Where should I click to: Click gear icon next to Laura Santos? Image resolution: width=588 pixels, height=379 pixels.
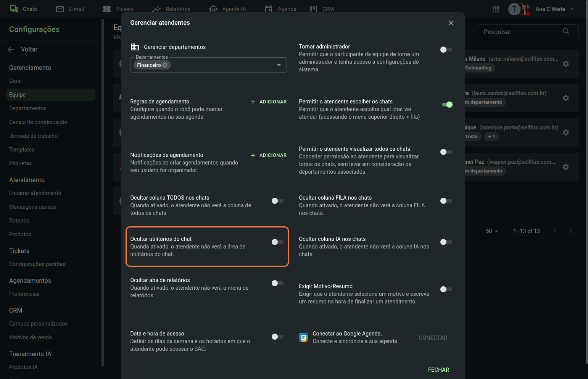pyautogui.click(x=566, y=98)
